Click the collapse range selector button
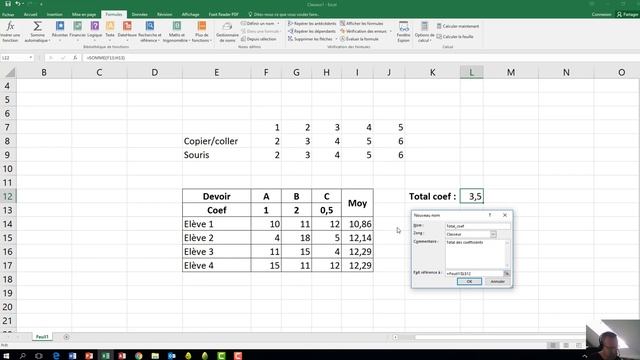The width and height of the screenshot is (640, 360). point(507,273)
